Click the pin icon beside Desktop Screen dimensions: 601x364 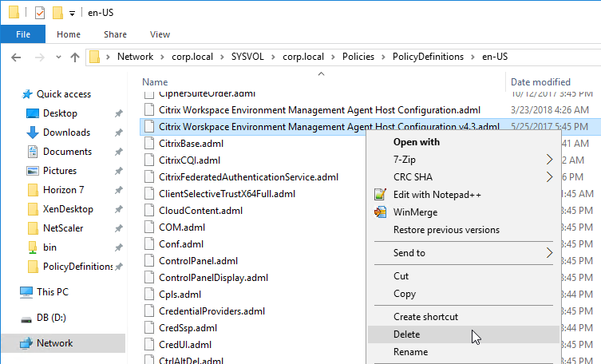(x=119, y=113)
